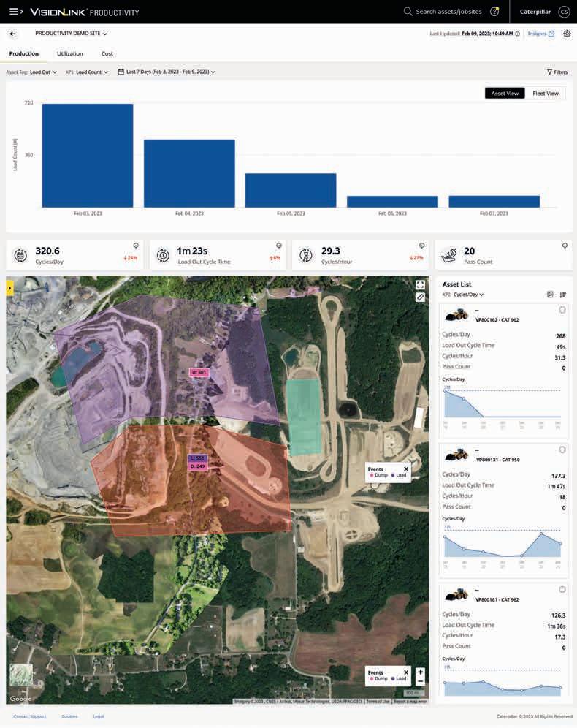
Task: Open the Filters panel
Action: 557,72
